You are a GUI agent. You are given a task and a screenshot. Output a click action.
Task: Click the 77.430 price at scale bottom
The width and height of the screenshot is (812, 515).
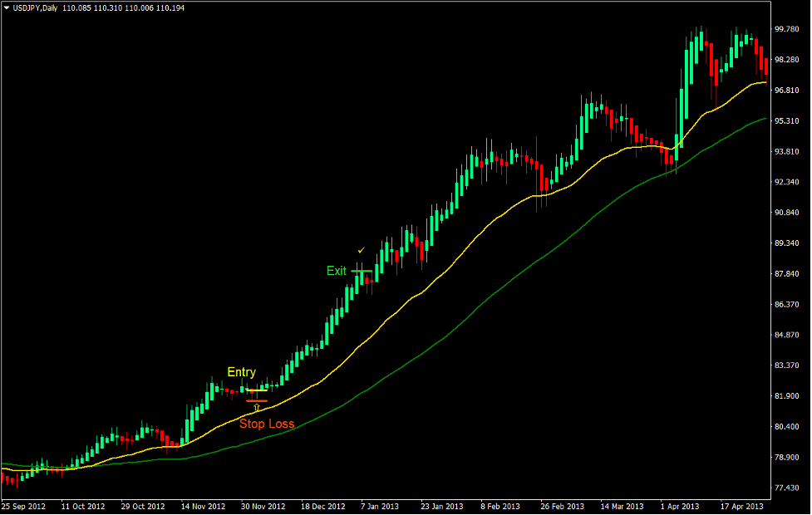[786, 488]
